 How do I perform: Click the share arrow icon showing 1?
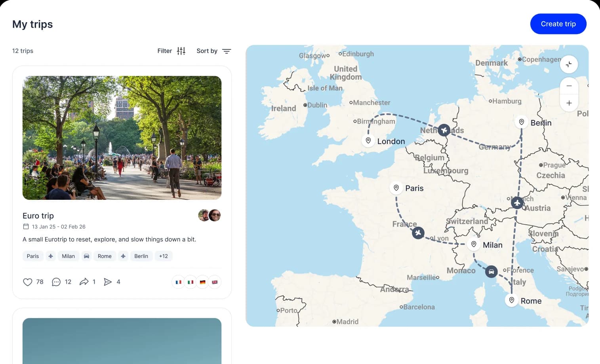pyautogui.click(x=84, y=282)
